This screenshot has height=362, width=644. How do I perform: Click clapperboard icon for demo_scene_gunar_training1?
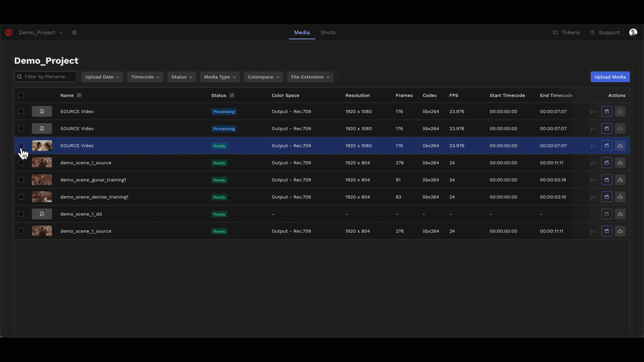(606, 180)
